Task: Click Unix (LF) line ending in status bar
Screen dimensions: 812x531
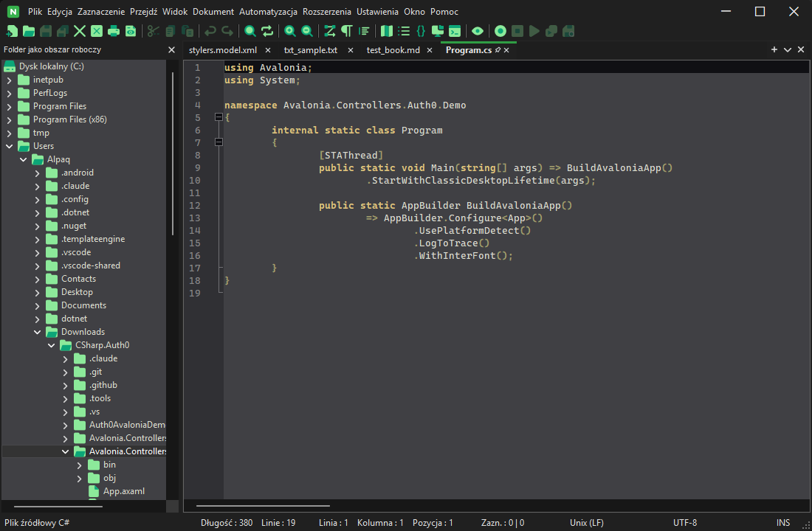Action: click(x=587, y=523)
